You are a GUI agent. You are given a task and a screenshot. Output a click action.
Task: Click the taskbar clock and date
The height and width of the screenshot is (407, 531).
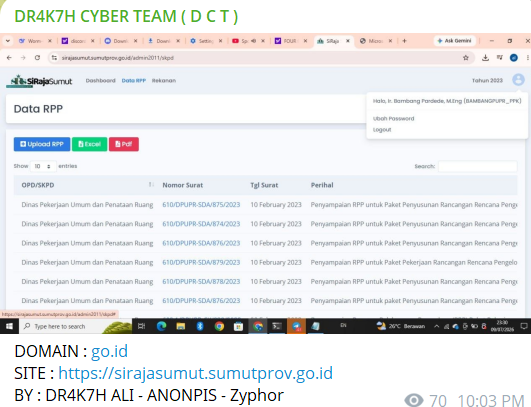[x=503, y=326]
